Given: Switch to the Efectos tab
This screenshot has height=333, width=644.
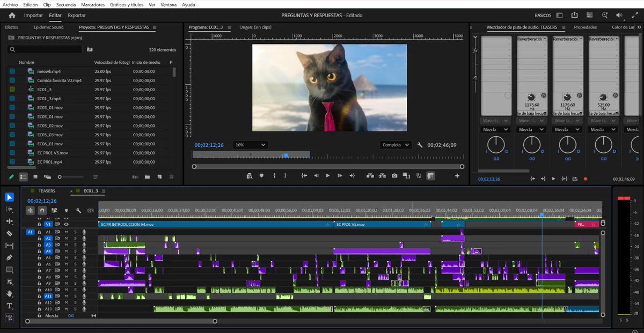Looking at the screenshot, I should [x=11, y=27].
